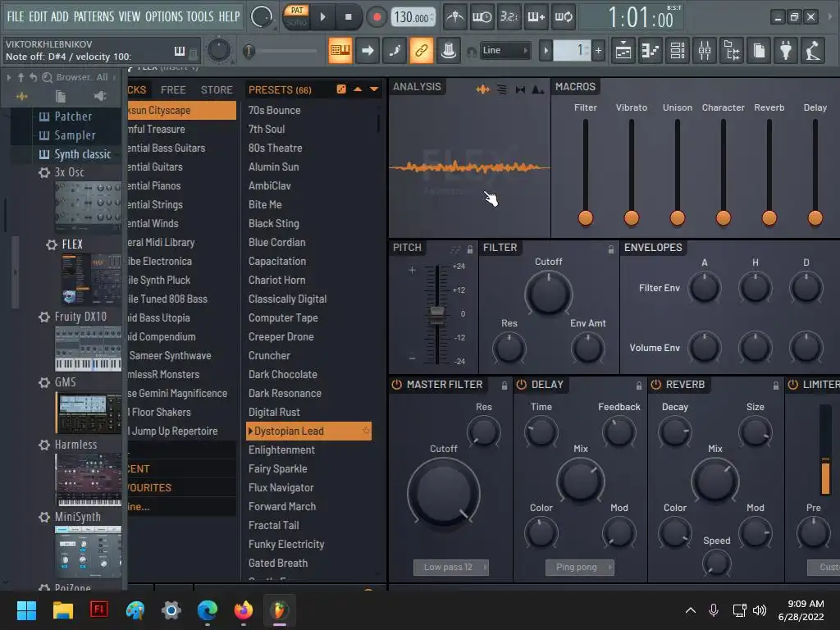
Task: Open the Channel rack icon
Action: click(678, 51)
